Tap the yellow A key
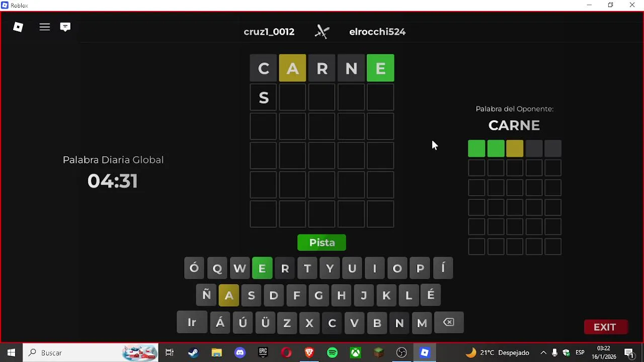Viewport: 644px width, 362px height. 229,296
